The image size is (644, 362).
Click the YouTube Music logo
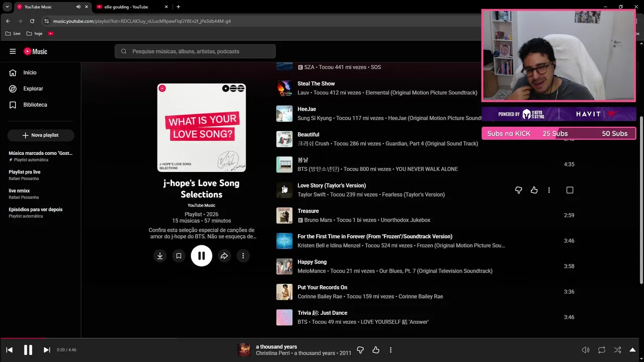(x=35, y=51)
